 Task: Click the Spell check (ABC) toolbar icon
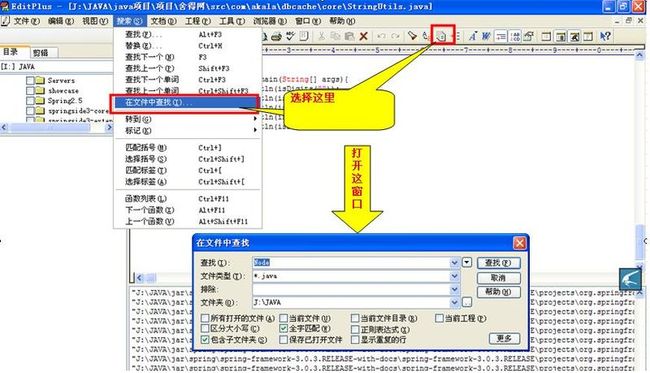290,36
